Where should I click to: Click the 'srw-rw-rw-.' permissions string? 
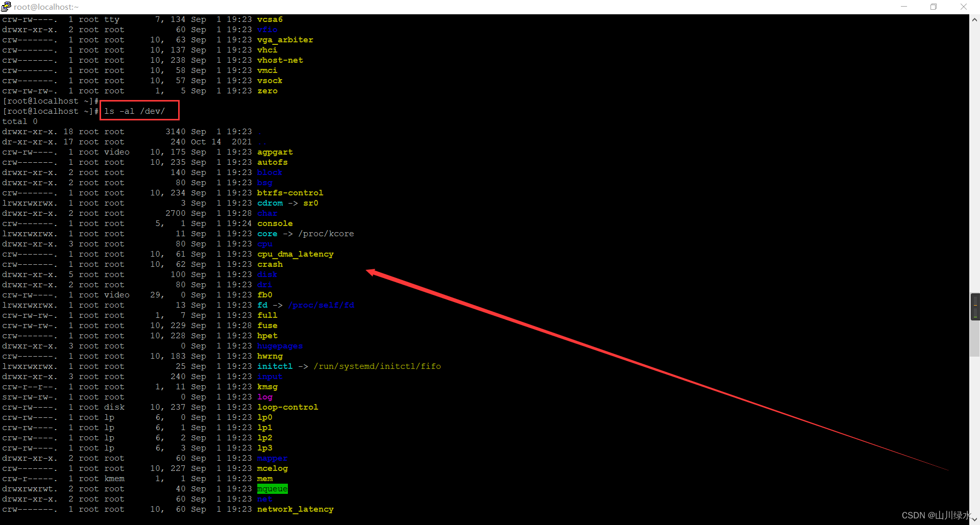(x=30, y=397)
